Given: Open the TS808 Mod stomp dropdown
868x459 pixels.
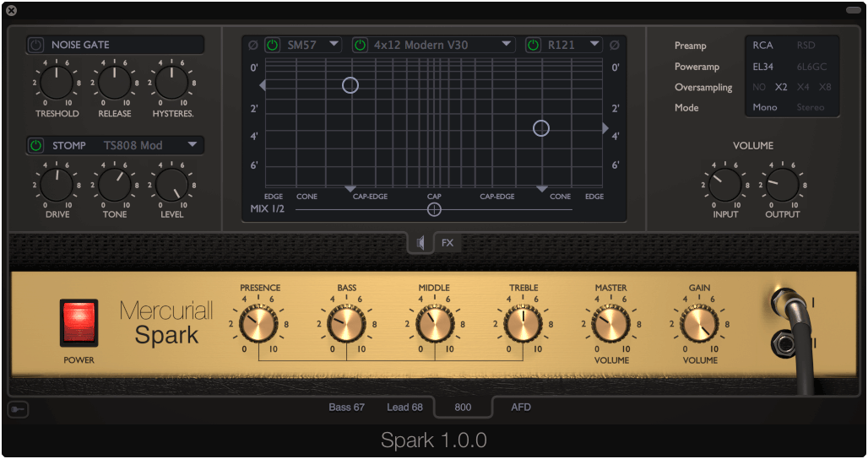Looking at the screenshot, I should pos(192,144).
